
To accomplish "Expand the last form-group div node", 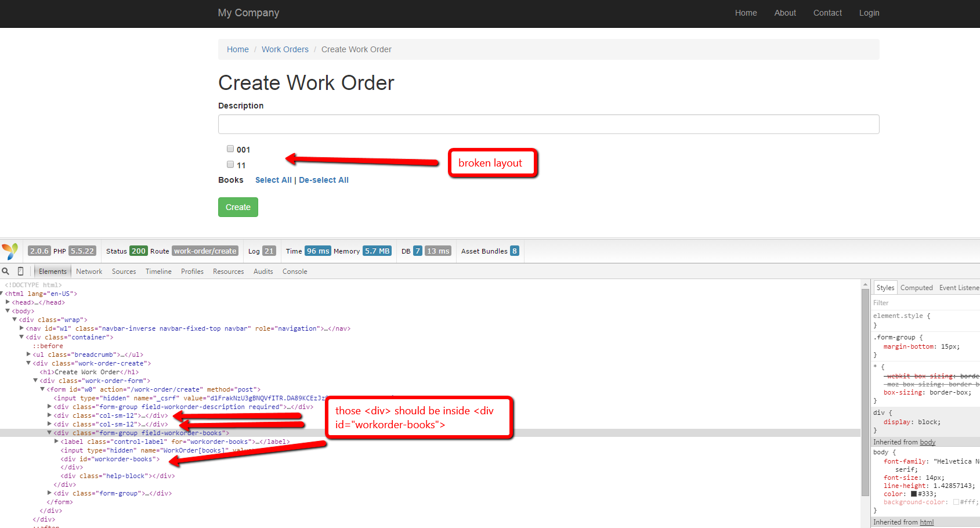I will [49, 493].
